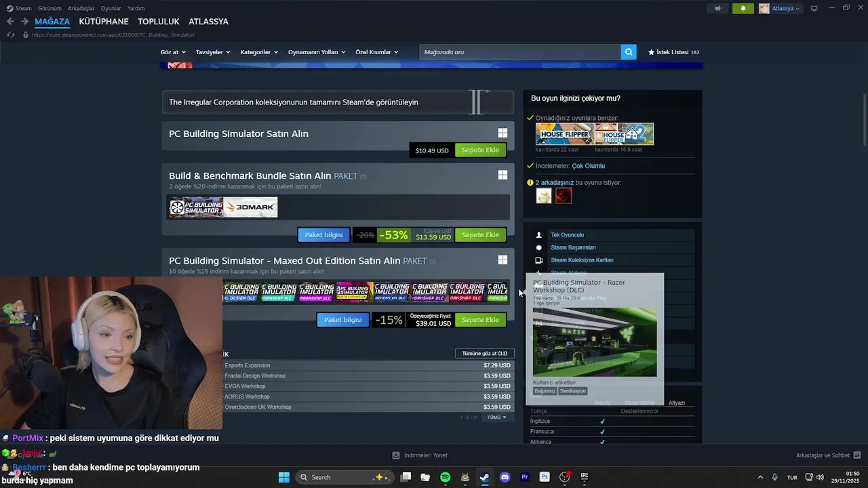This screenshot has width=868, height=488.
Task: Go forward with the Steam forward arrow
Action: [24, 22]
